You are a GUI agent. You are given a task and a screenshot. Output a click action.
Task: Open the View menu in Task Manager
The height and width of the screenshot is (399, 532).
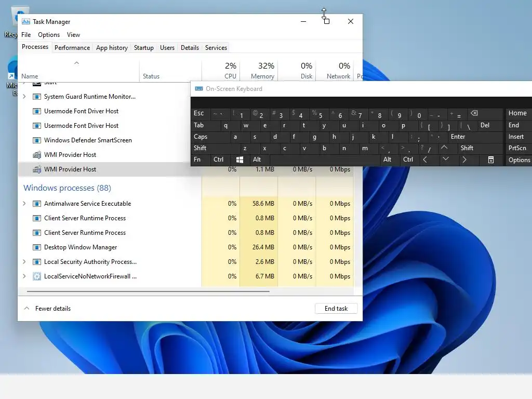point(73,35)
